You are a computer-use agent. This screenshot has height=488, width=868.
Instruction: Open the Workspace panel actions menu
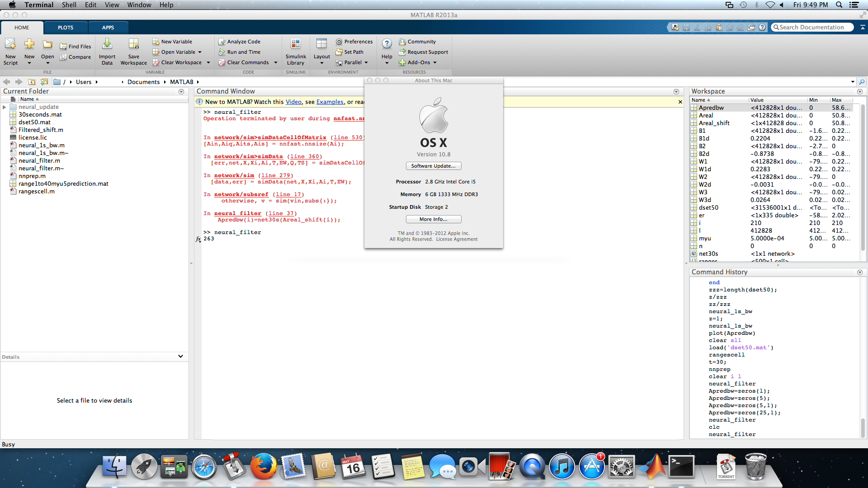point(859,92)
